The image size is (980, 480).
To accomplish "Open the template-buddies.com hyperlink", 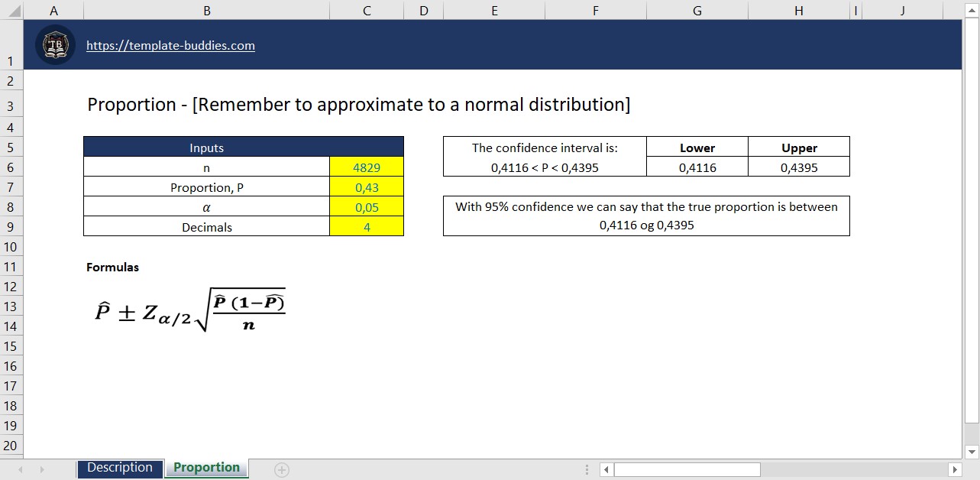I will click(x=170, y=45).
